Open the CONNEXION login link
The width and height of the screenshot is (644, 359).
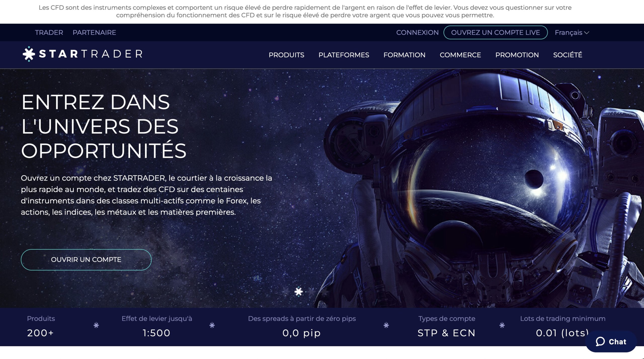point(417,33)
